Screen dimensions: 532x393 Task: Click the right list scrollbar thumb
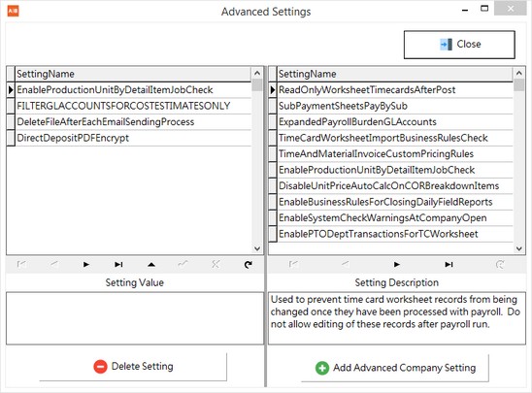point(518,84)
